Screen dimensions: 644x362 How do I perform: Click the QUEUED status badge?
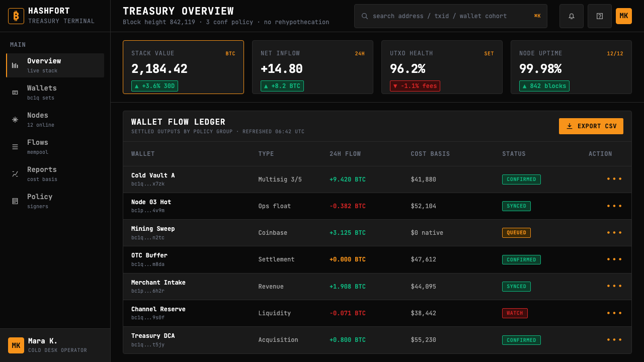pyautogui.click(x=516, y=233)
